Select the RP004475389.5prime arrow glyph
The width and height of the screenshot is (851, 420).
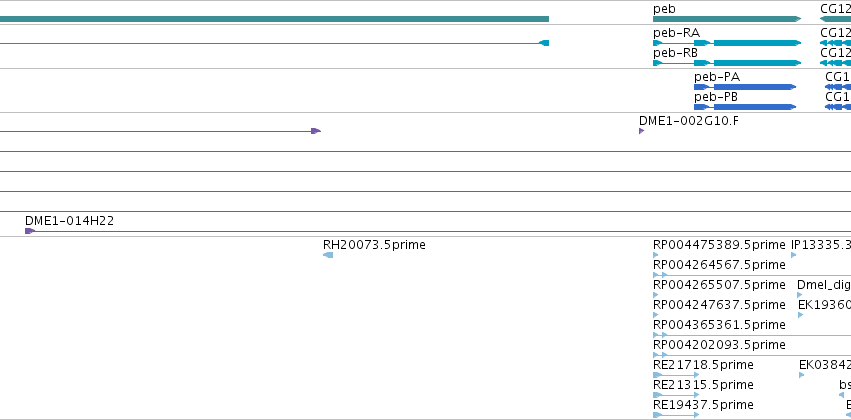656,255
